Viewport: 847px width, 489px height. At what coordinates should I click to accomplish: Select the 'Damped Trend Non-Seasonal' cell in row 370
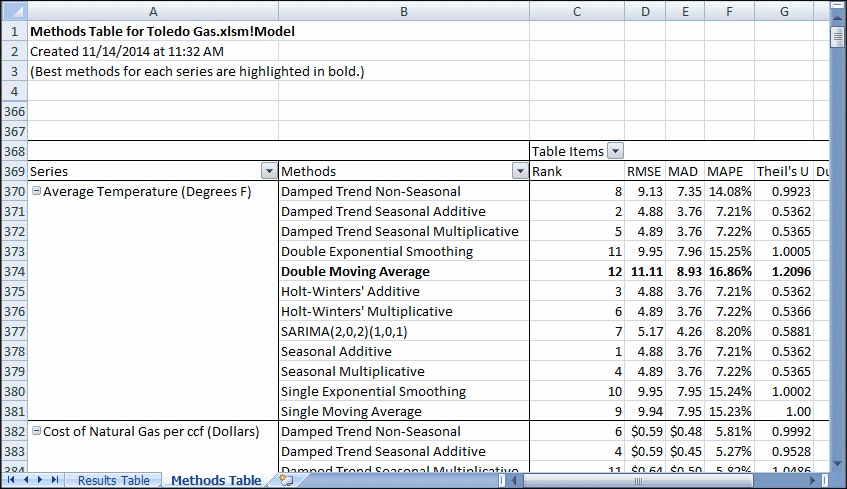click(404, 191)
